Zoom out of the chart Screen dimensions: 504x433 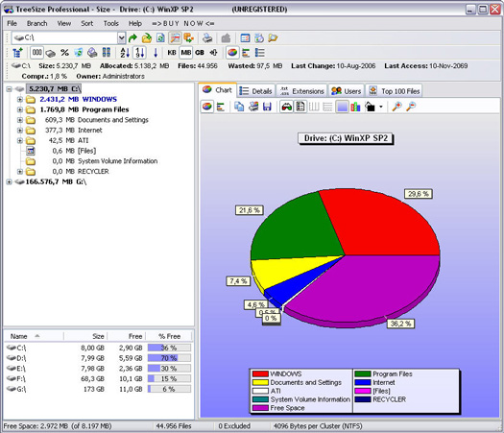point(411,107)
